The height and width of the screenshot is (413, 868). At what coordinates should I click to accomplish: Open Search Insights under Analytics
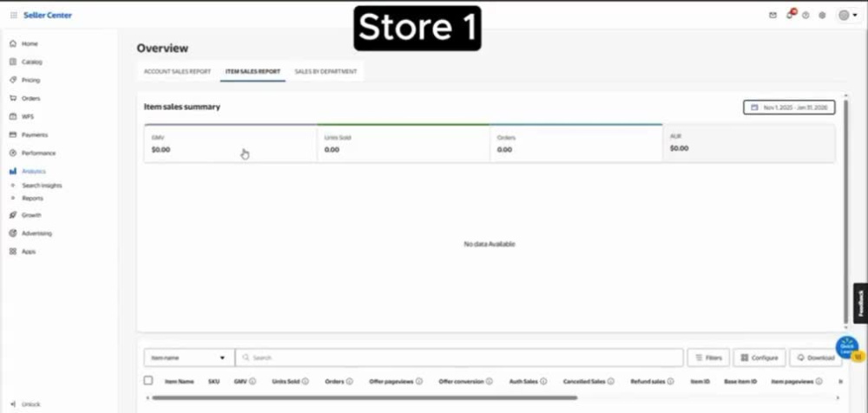[42, 186]
